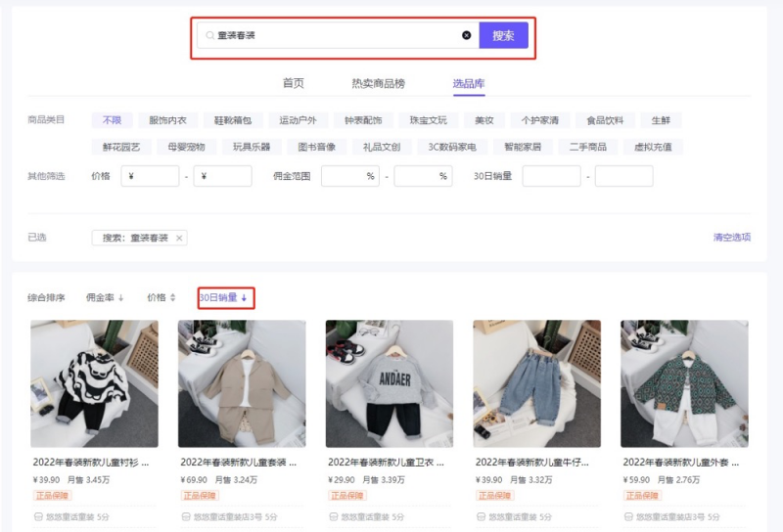
Task: Click the maximum 佣金范围 percentage field
Action: [423, 176]
